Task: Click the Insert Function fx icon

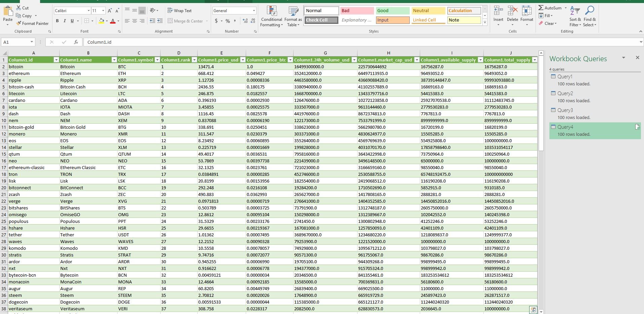Action: 76,42
